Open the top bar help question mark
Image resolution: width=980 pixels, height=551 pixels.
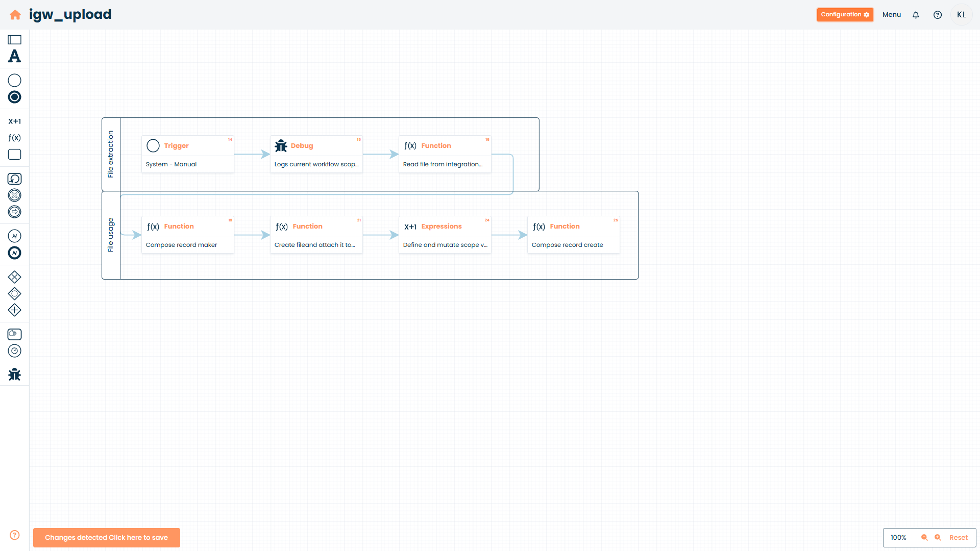coord(938,15)
